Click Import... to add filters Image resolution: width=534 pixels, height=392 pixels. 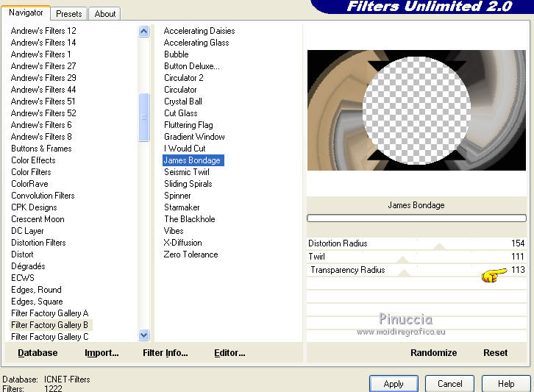tap(102, 353)
